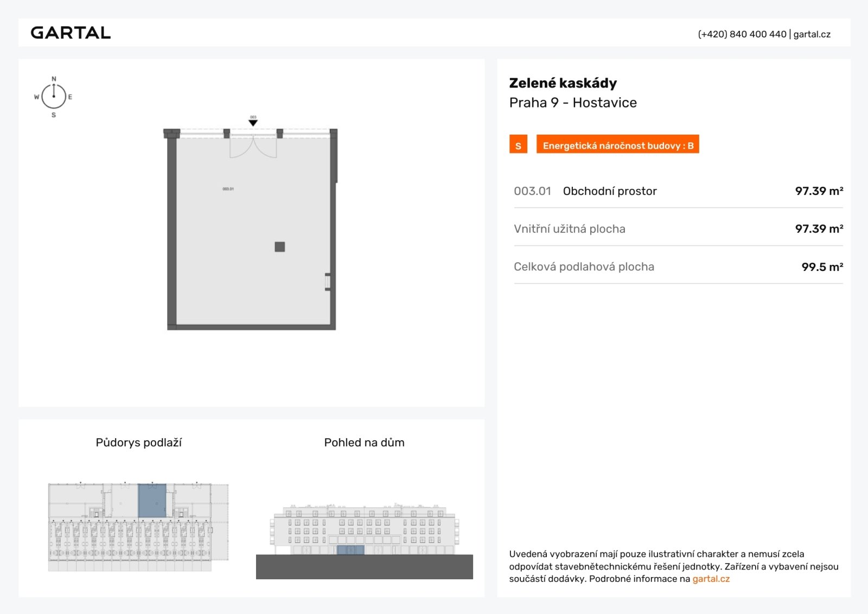Click the Energetická náročnost budovy: B badge

617,145
